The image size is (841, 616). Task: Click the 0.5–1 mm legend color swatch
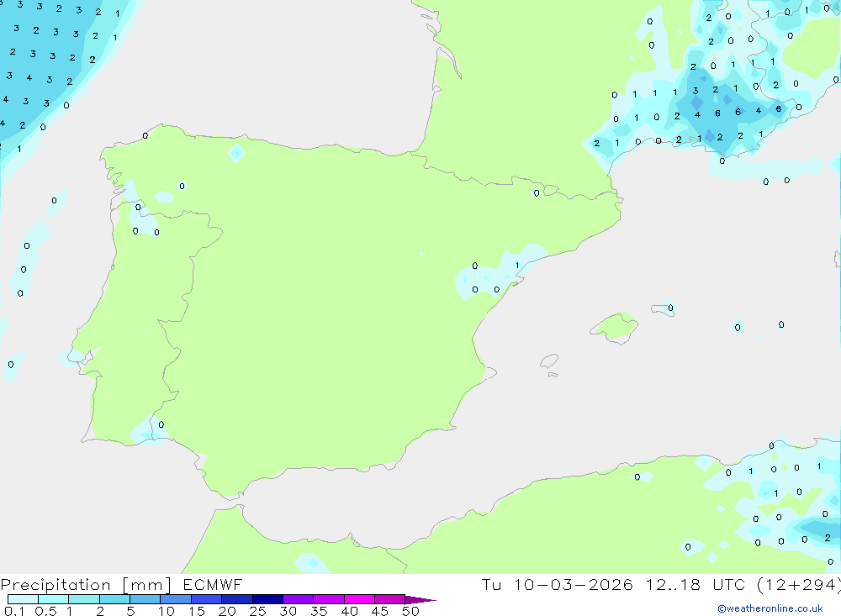click(53, 599)
